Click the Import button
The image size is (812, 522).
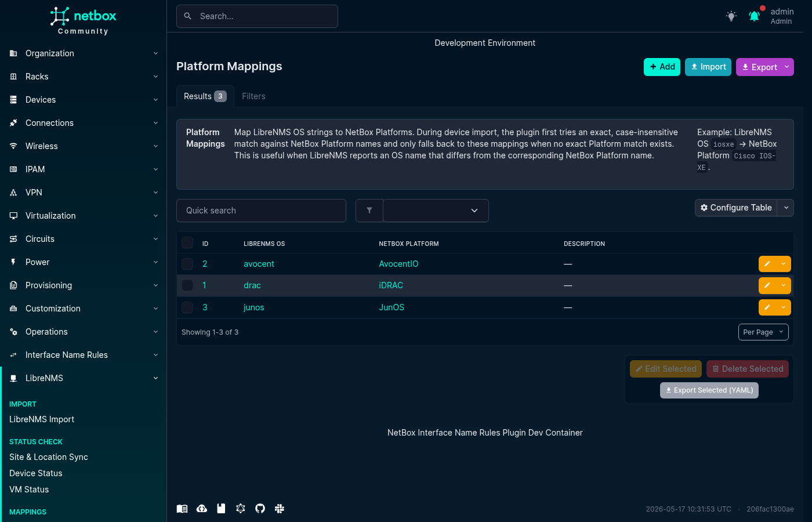708,67
